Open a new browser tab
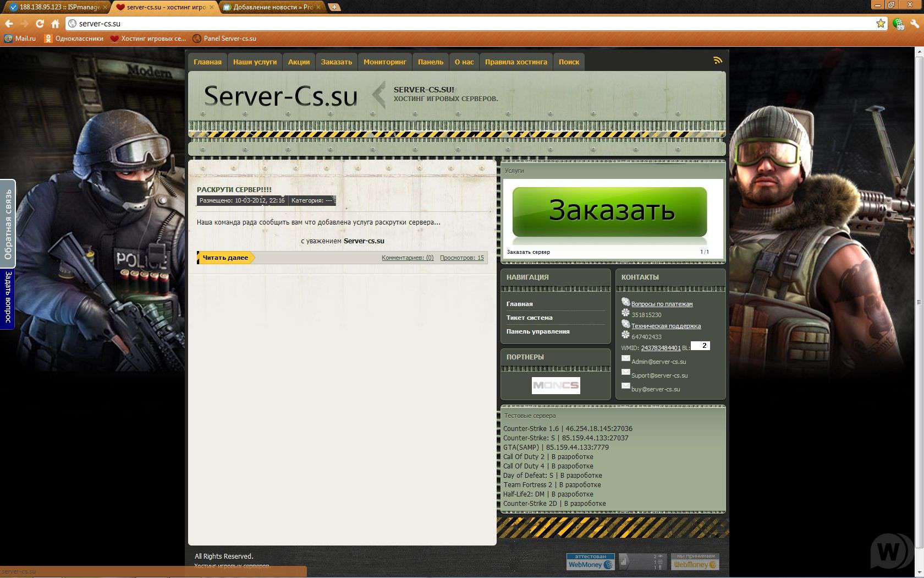The width and height of the screenshot is (924, 578). coord(334,7)
